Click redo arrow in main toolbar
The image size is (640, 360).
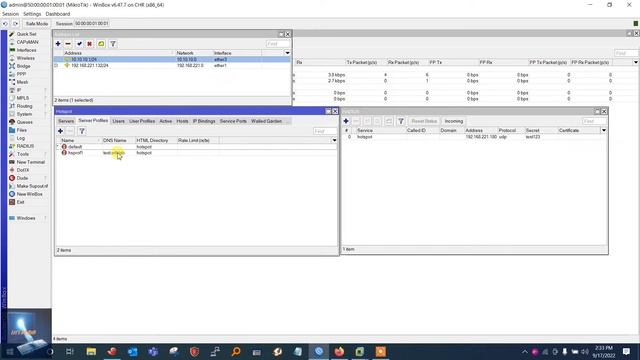(x=16, y=24)
